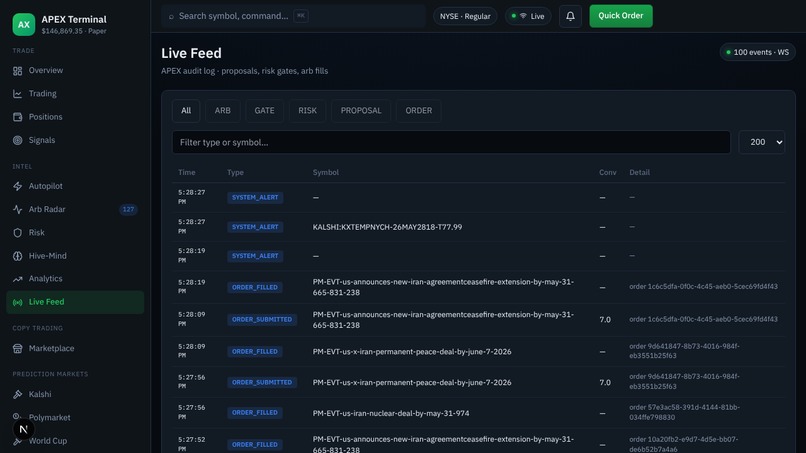Image resolution: width=806 pixels, height=453 pixels.
Task: Click the 5:28:19 SYSTEM_ALERT tag
Action: tap(255, 256)
